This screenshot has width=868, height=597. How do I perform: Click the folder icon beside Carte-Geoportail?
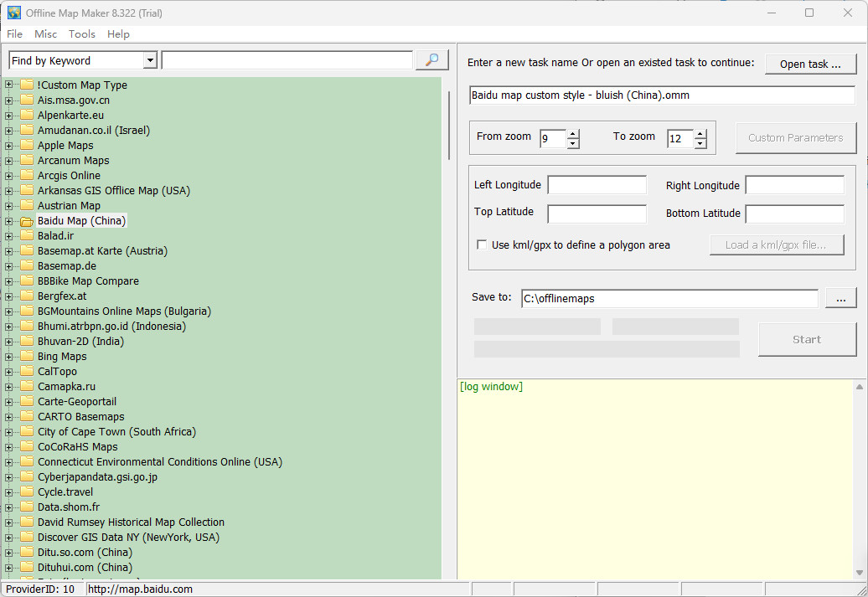tap(27, 402)
